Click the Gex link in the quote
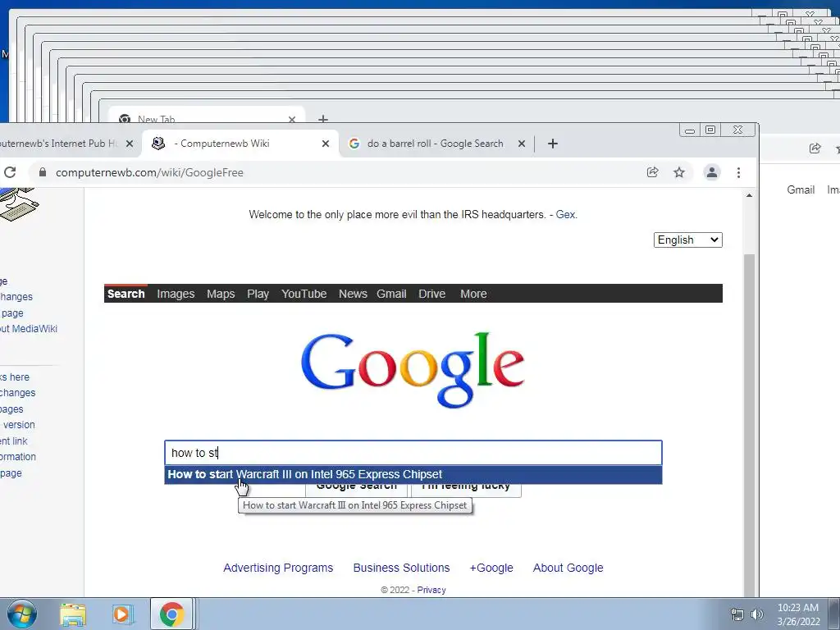 (x=565, y=214)
